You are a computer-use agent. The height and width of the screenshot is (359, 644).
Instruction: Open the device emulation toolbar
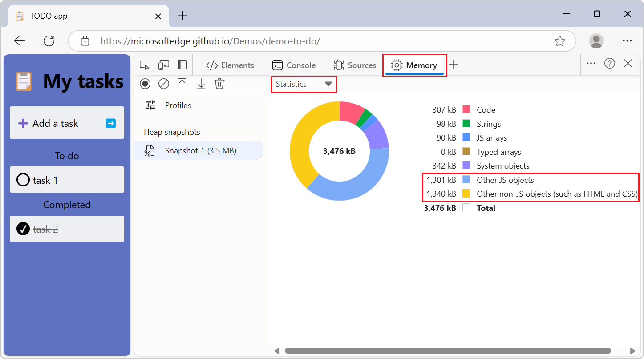pyautogui.click(x=164, y=65)
